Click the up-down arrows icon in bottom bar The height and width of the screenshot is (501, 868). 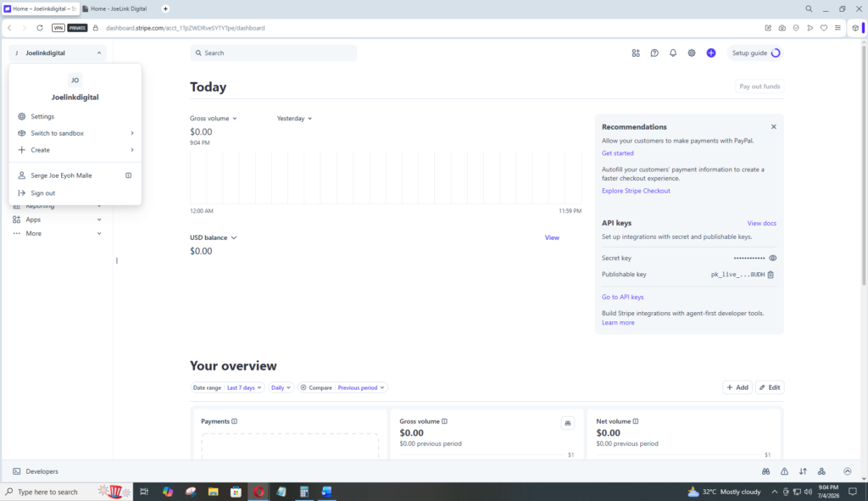point(803,471)
